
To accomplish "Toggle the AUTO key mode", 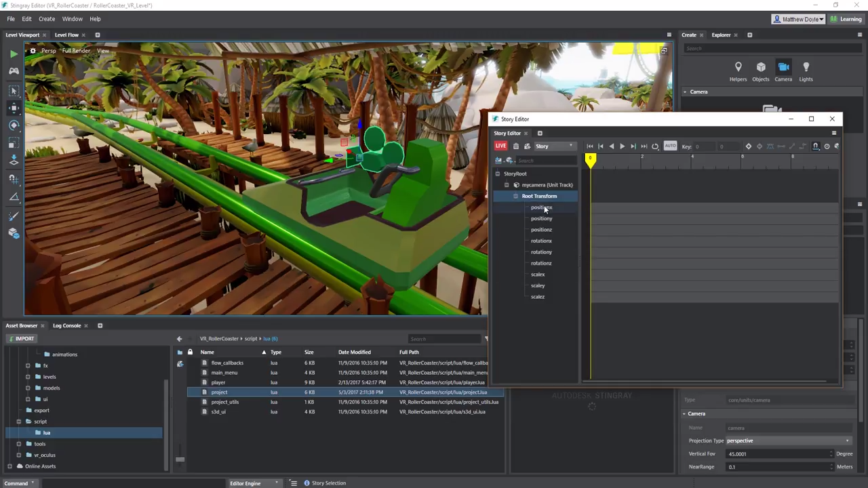I will [670, 146].
